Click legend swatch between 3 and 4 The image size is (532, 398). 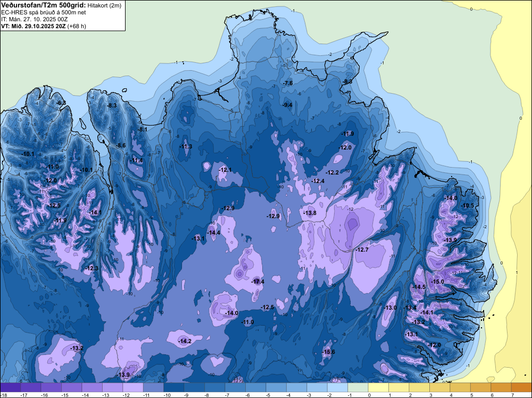point(440,387)
